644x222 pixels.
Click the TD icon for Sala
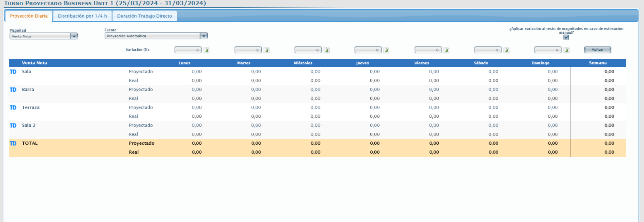pos(13,72)
